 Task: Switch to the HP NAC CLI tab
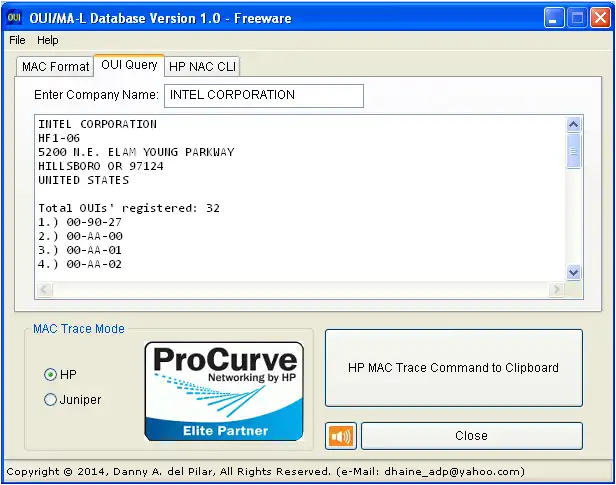coord(202,66)
